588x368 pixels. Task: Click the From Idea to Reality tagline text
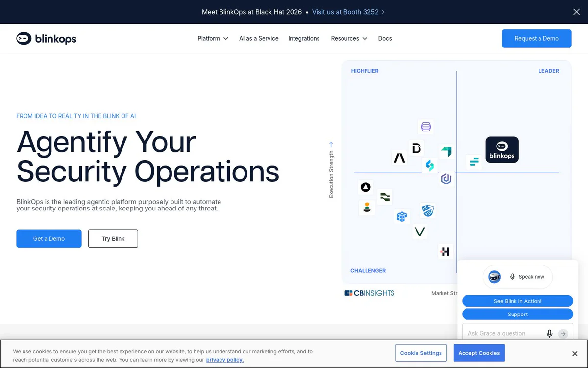76,116
